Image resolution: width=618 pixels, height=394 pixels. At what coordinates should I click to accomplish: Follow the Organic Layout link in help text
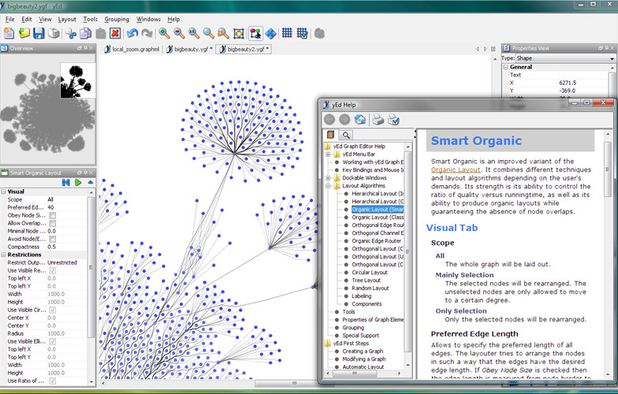[x=456, y=170]
